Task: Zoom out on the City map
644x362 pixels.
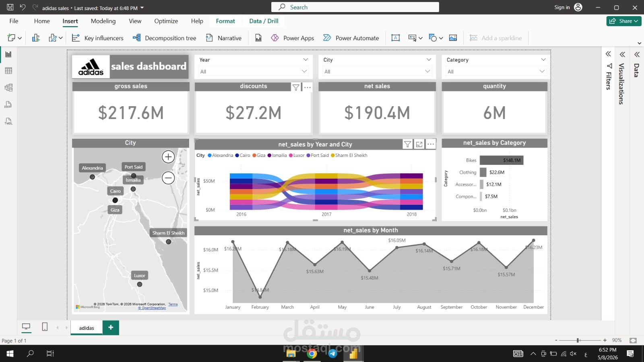Action: coord(168,178)
